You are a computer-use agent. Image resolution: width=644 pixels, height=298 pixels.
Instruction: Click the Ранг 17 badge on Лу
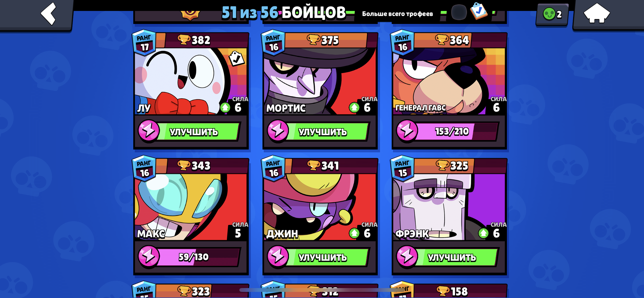(x=144, y=43)
